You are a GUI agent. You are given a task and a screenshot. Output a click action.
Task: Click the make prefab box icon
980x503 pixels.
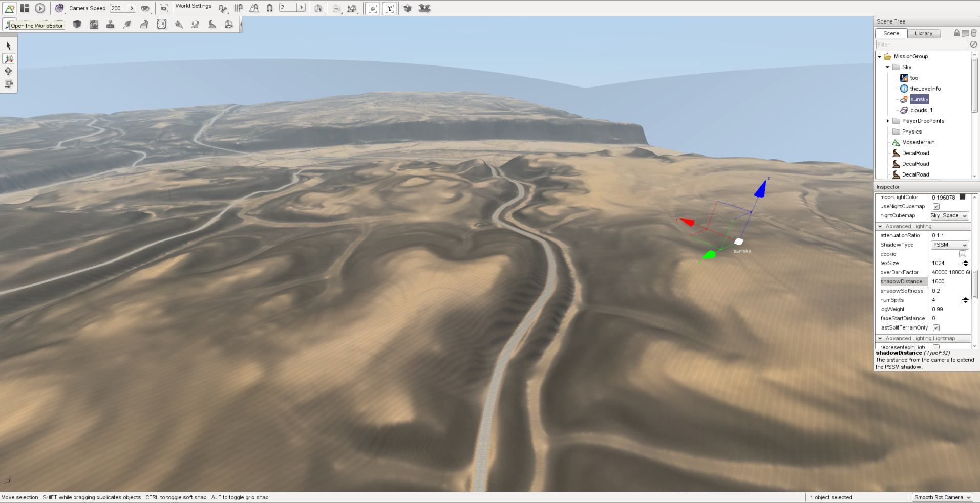[408, 8]
